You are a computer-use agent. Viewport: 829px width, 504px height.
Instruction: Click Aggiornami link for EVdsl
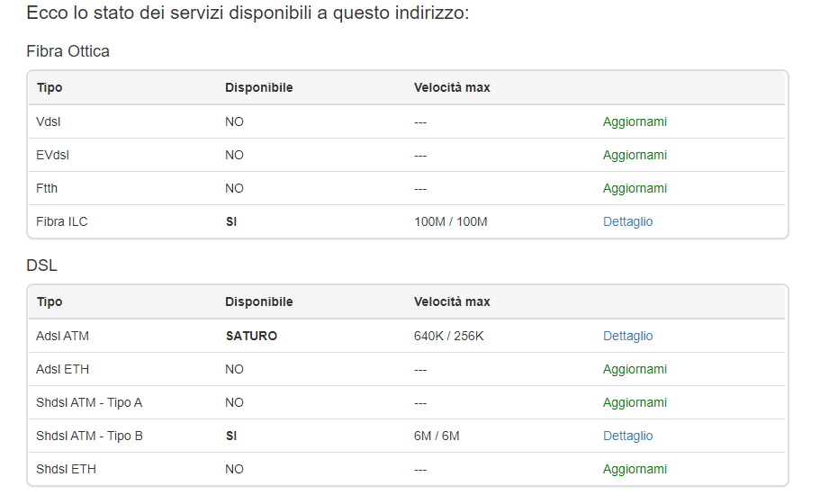tap(635, 155)
